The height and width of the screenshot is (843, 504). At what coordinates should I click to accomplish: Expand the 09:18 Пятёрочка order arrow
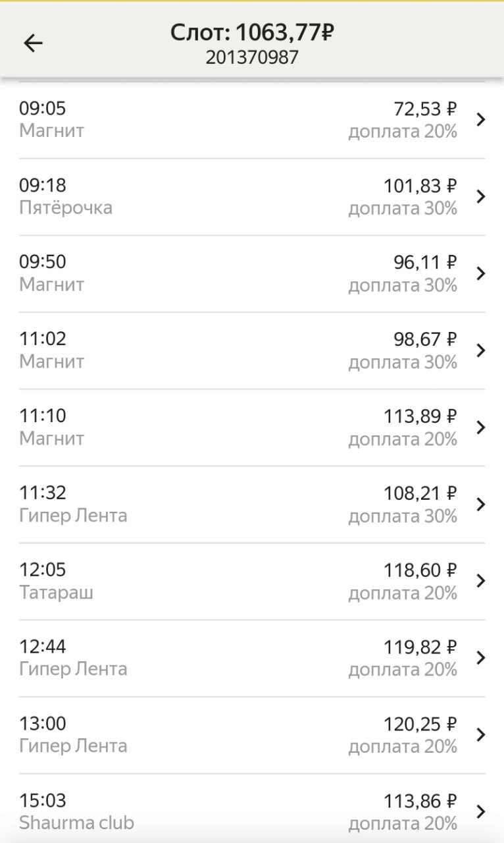tap(481, 196)
